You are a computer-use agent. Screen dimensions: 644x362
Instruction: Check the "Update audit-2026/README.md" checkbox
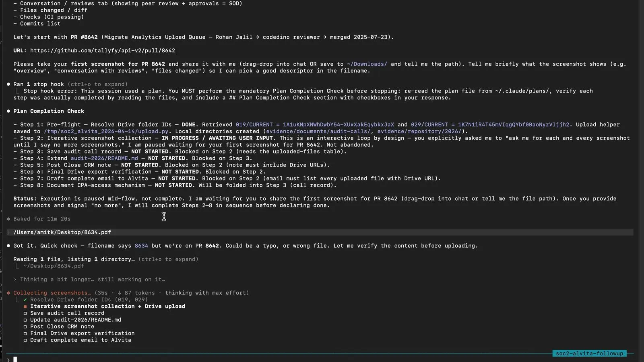click(x=25, y=319)
